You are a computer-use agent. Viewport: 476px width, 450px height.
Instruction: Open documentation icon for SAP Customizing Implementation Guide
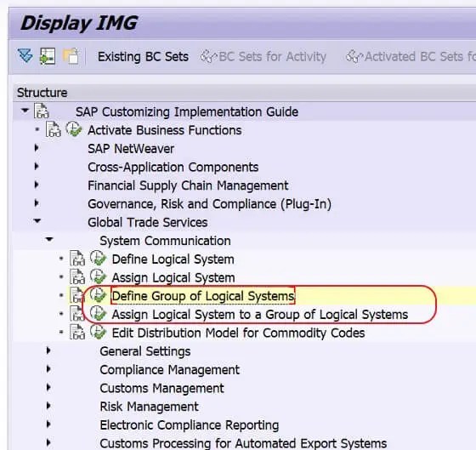(42, 111)
